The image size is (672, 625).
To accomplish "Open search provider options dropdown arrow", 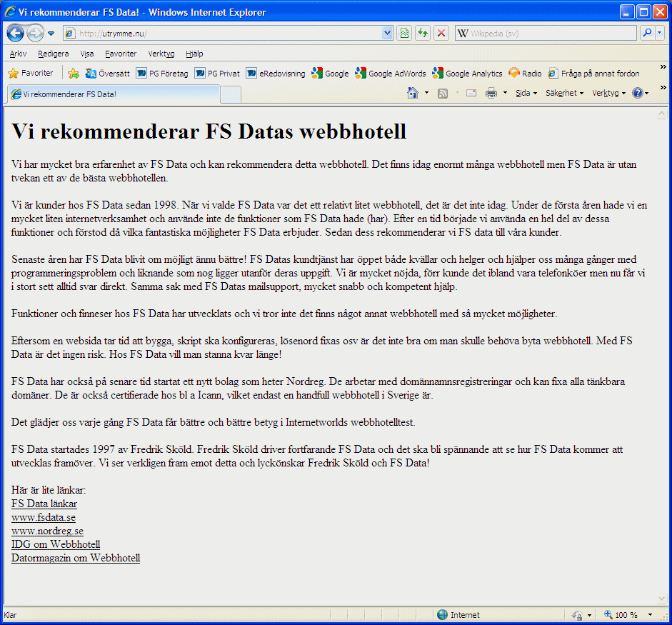I will [660, 33].
